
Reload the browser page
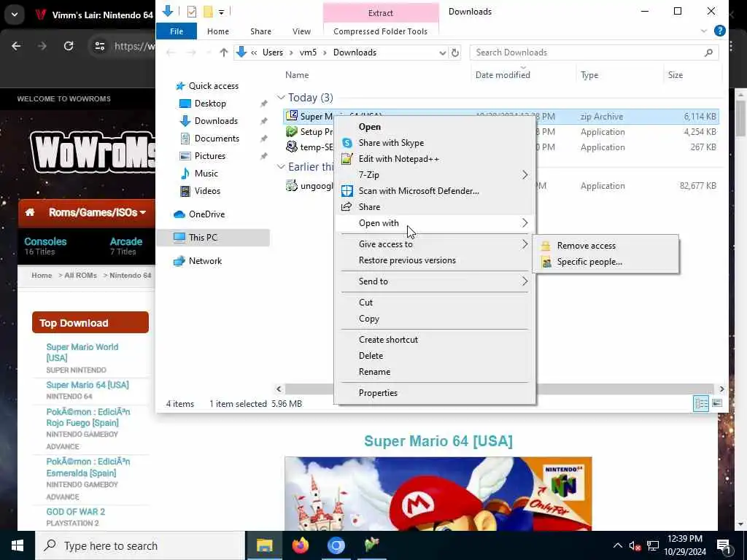pyautogui.click(x=69, y=46)
